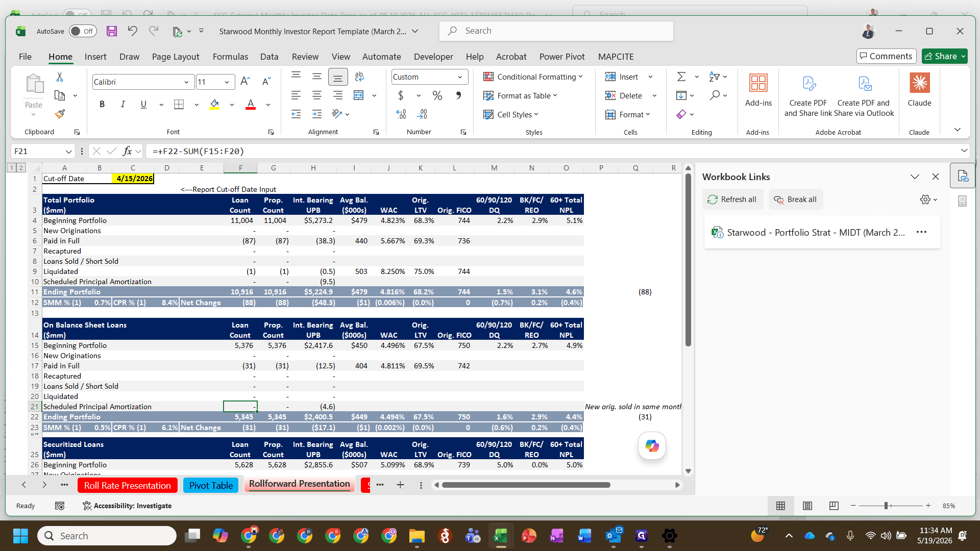Click the Copilot floating icon
This screenshot has height=551, width=980.
tap(652, 446)
